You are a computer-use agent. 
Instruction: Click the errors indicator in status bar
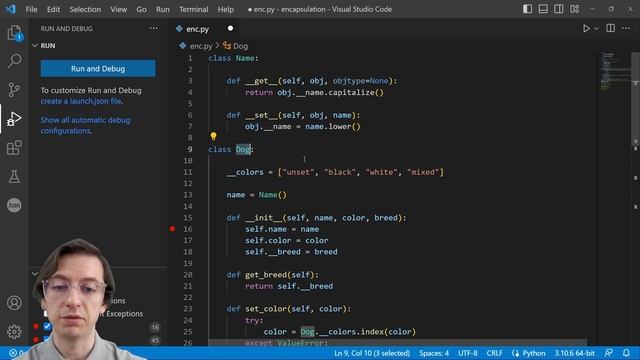pyautogui.click(x=16, y=353)
